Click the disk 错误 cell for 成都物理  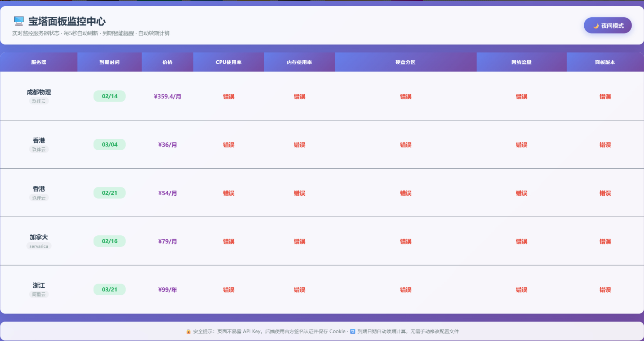coord(406,96)
